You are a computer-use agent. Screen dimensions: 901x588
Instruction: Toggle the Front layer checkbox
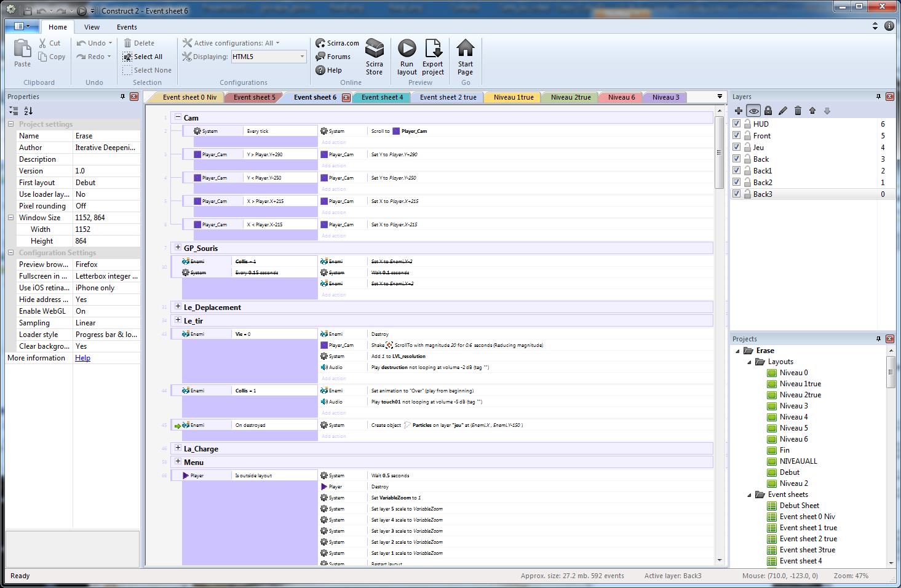click(737, 135)
